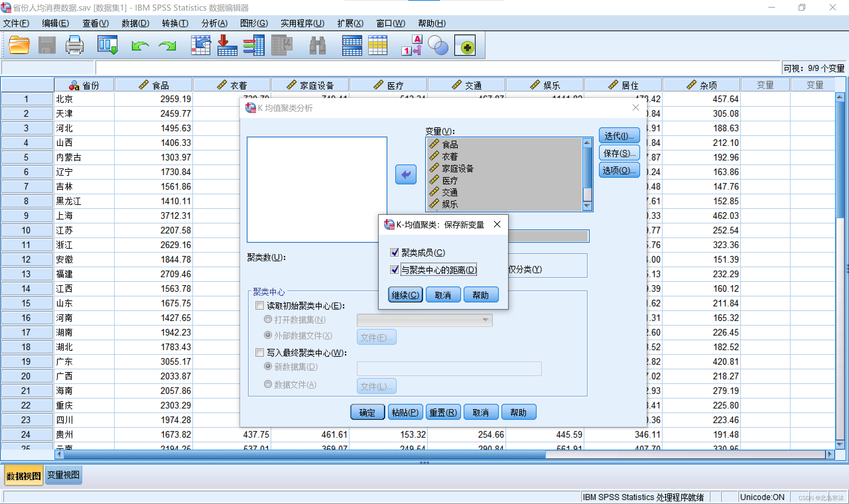Select the 打开数据集(N) radio button
Screen dimensions: 849x504
point(268,319)
